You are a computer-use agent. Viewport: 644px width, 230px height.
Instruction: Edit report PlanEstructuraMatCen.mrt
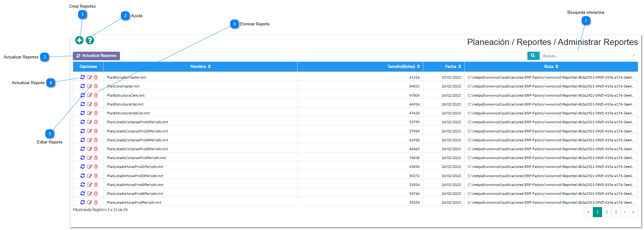pos(90,113)
